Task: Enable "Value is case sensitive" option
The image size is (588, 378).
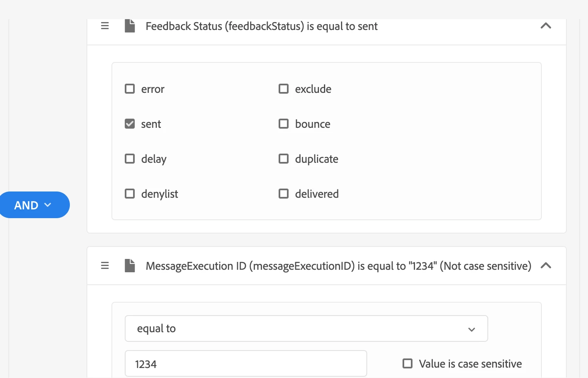Action: click(x=408, y=363)
